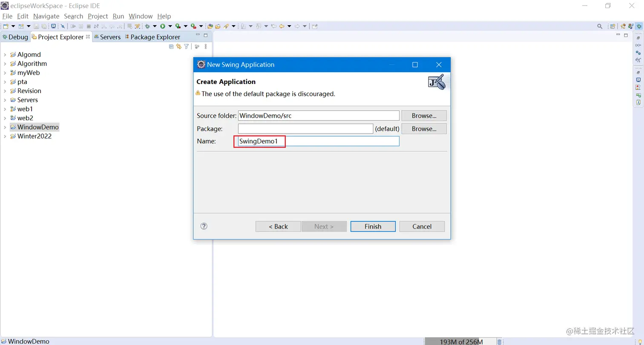Image resolution: width=644 pixels, height=345 pixels.
Task: Toggle Skip All Breakpoints
Action: click(x=63, y=26)
